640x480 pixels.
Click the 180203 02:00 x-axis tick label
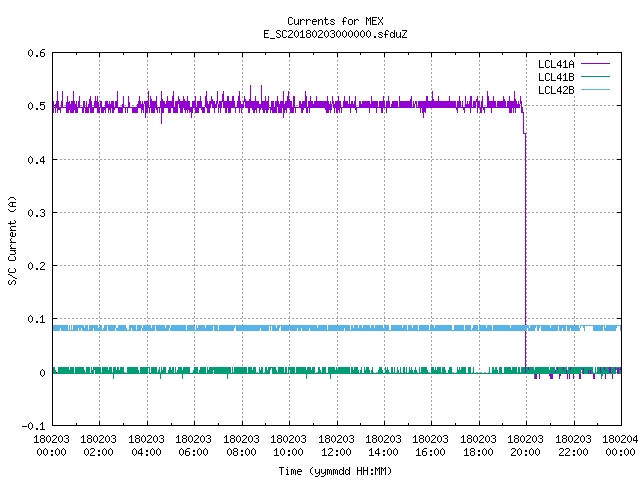[x=99, y=446]
